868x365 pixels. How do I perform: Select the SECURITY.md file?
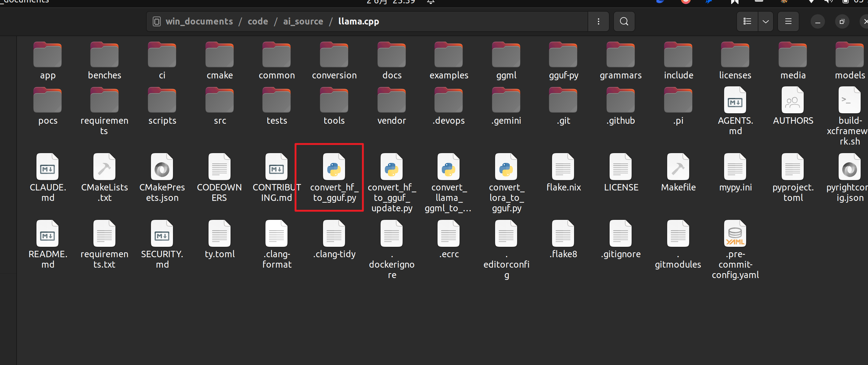click(162, 244)
